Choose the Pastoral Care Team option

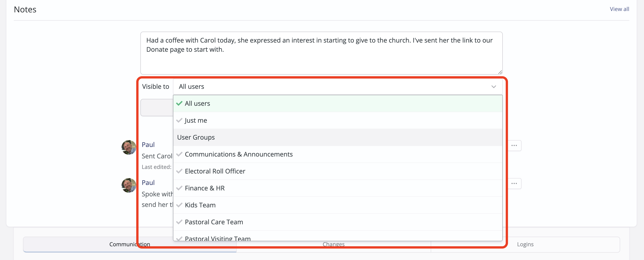pos(214,222)
